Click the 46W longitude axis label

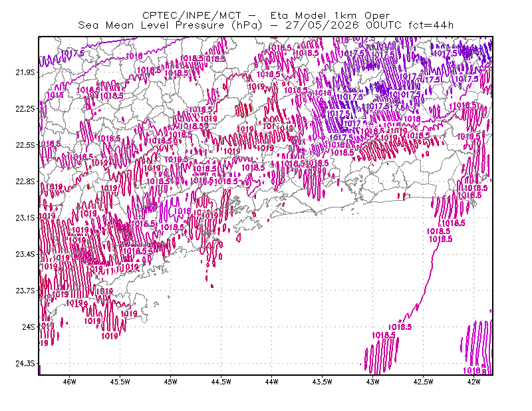point(70,382)
